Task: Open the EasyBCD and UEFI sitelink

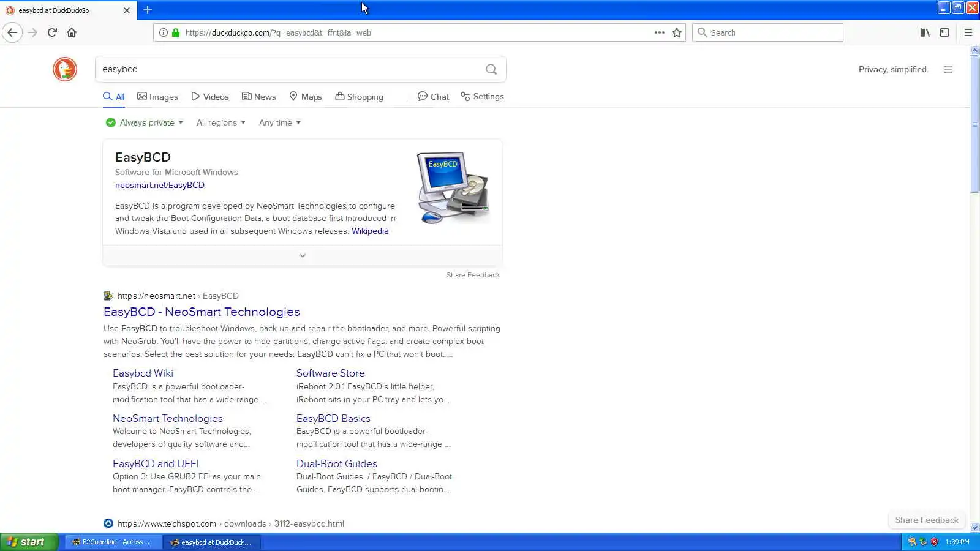Action: pyautogui.click(x=156, y=463)
